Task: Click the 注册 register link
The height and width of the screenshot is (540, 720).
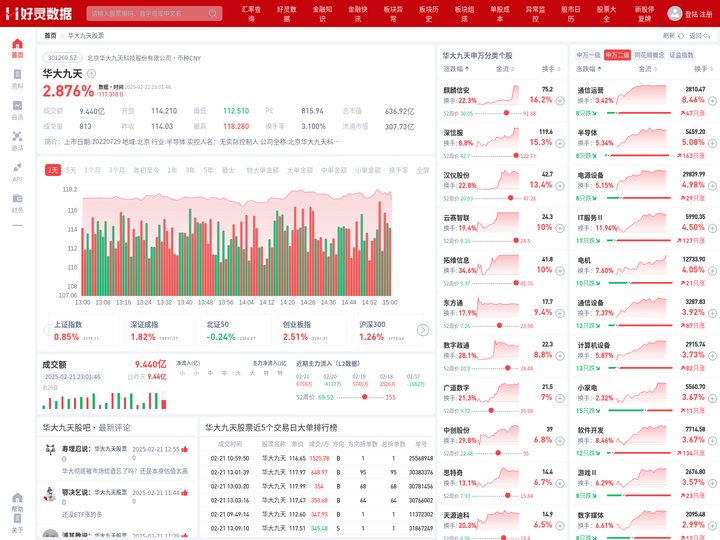Action: click(x=706, y=14)
